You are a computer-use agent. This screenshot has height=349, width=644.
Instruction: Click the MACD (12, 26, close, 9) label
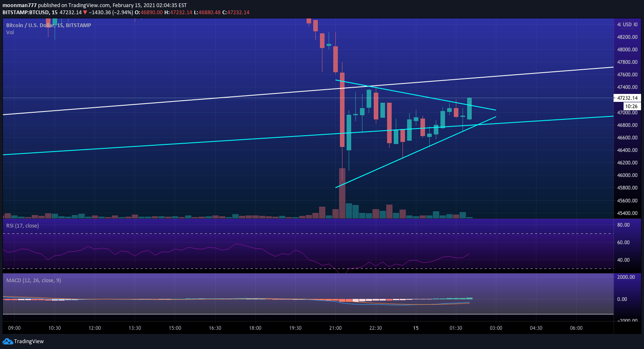(33, 280)
